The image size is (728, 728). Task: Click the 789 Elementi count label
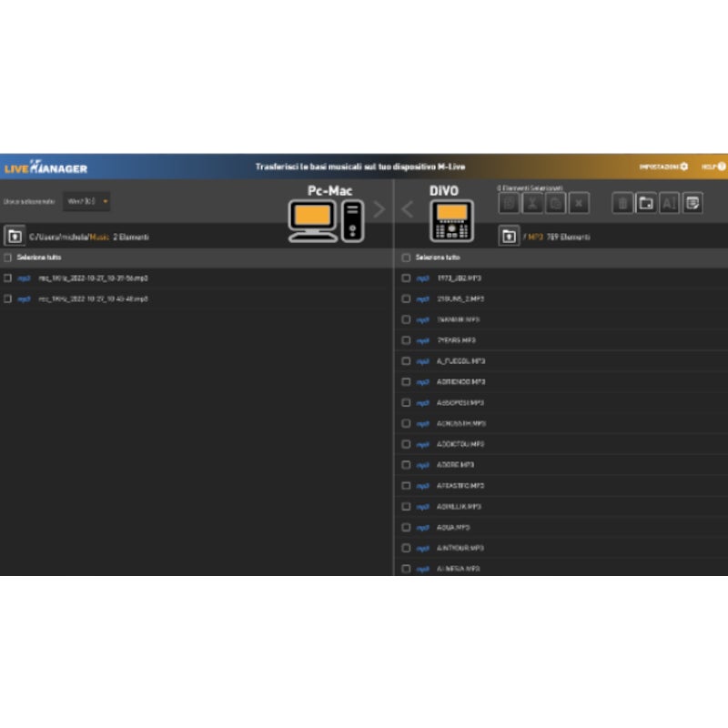coord(568,238)
